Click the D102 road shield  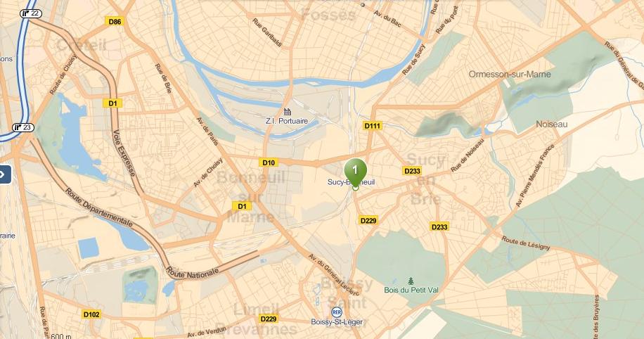[91, 314]
